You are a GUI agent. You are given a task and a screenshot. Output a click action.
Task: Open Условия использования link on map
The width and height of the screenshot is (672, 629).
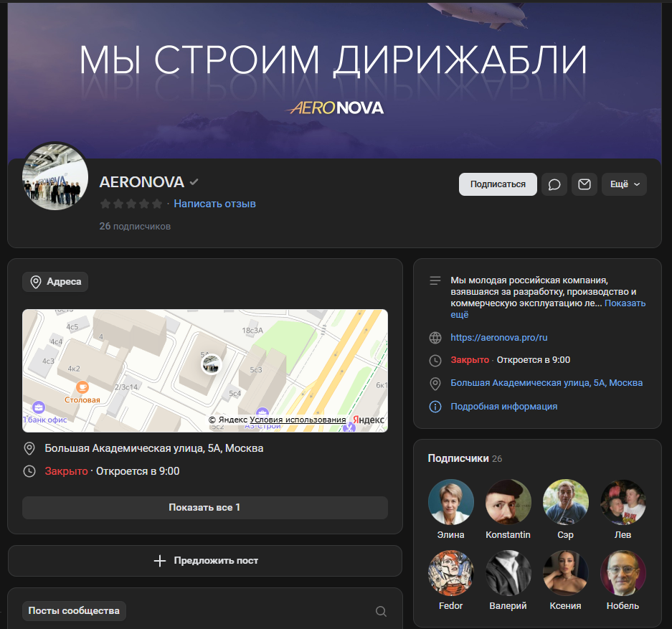click(x=298, y=420)
